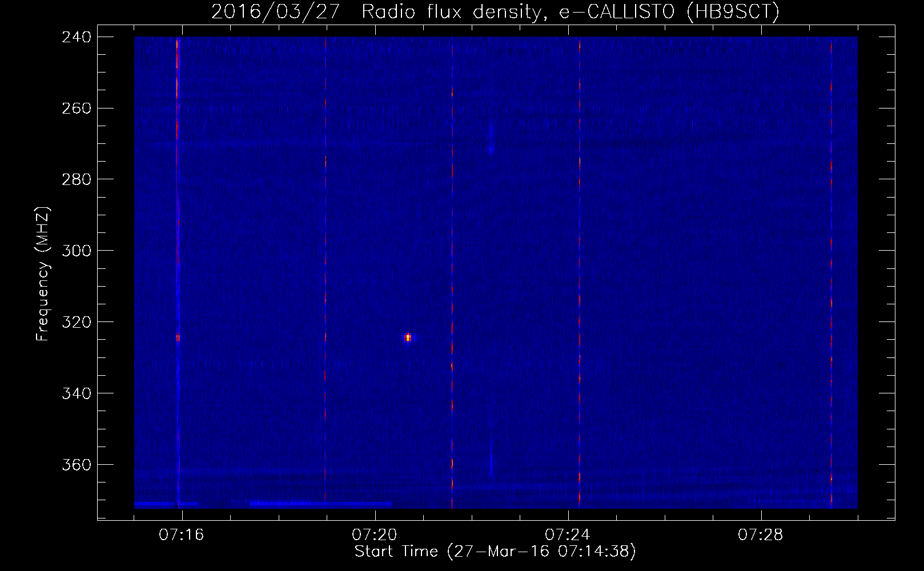Viewport: 924px width, 571px height.
Task: Click the bright red-yellow burst spot near 324 MHz
Action: pyautogui.click(x=408, y=337)
